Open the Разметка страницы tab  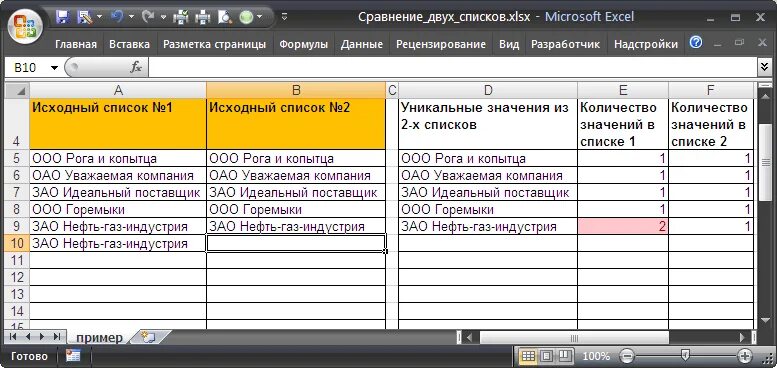[x=215, y=44]
